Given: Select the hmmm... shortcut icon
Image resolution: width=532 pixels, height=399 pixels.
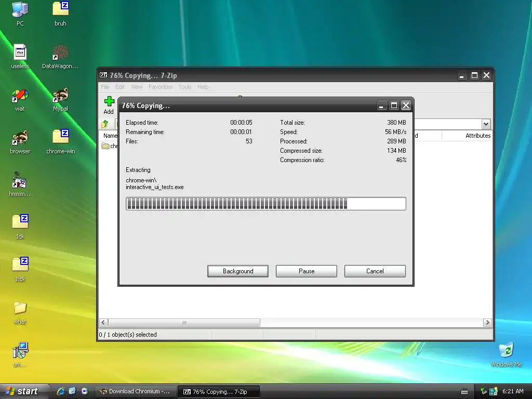Looking at the screenshot, I should point(20,184).
